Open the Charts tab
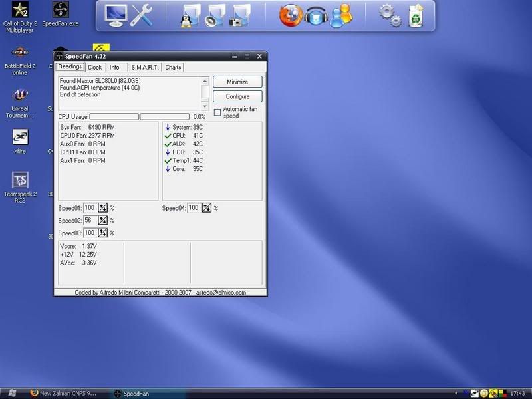The image size is (532, 399). click(173, 67)
